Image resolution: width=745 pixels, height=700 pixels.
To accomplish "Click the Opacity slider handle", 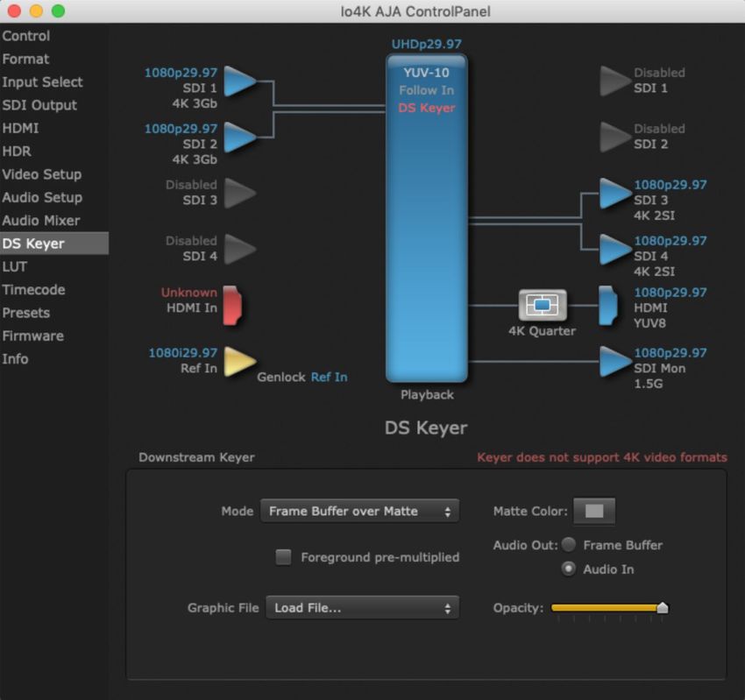I will 662,607.
